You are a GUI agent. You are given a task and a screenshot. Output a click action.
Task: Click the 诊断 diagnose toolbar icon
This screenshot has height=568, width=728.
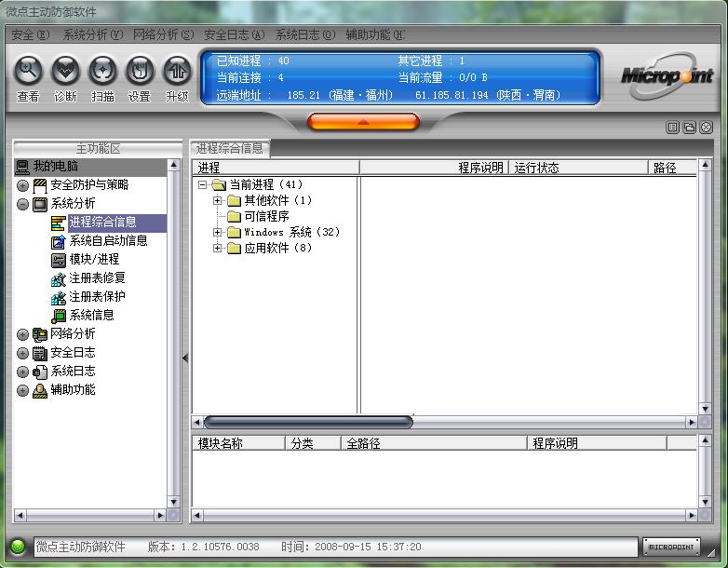(x=65, y=70)
